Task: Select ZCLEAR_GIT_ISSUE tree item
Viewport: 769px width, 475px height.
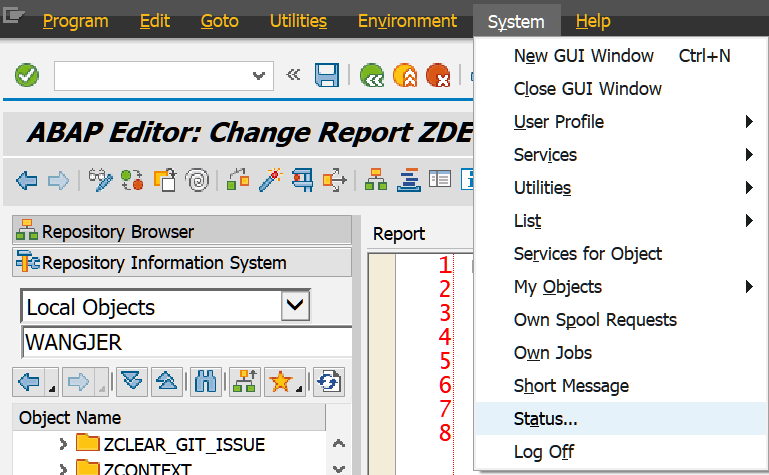Action: (184, 444)
